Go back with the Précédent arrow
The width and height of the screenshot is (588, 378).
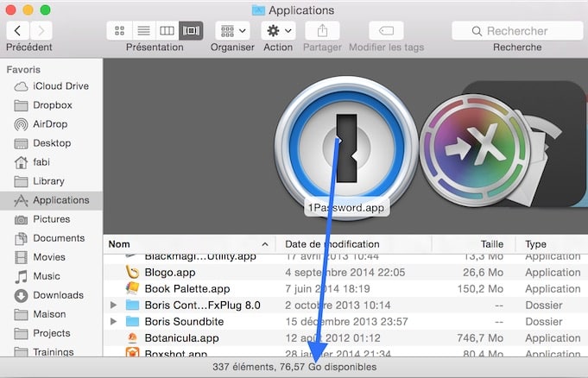[17, 31]
